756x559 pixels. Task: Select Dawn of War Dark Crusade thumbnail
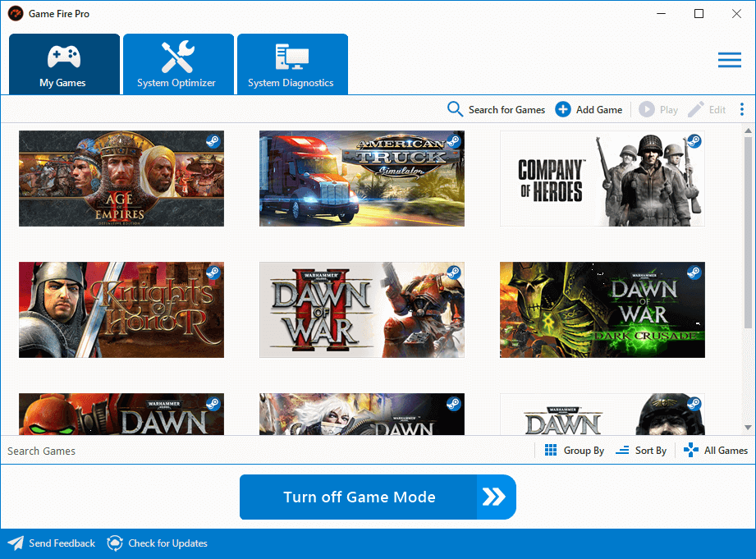coord(603,309)
